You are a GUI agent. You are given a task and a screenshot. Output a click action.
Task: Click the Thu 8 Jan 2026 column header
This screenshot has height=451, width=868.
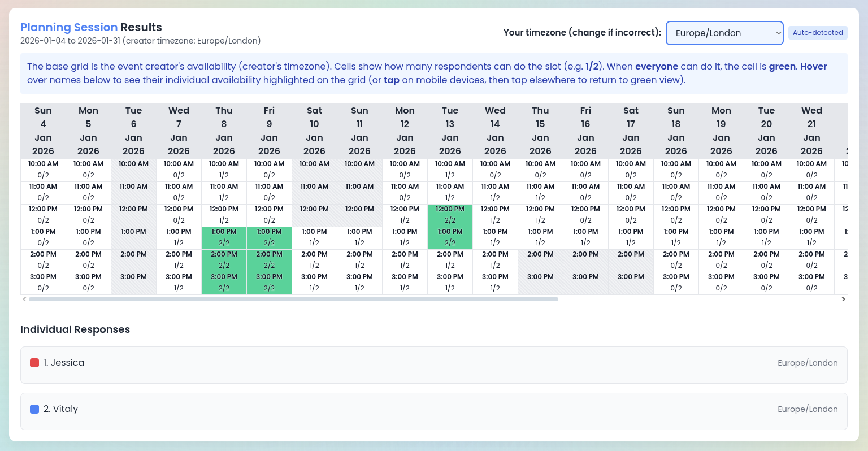(x=224, y=131)
